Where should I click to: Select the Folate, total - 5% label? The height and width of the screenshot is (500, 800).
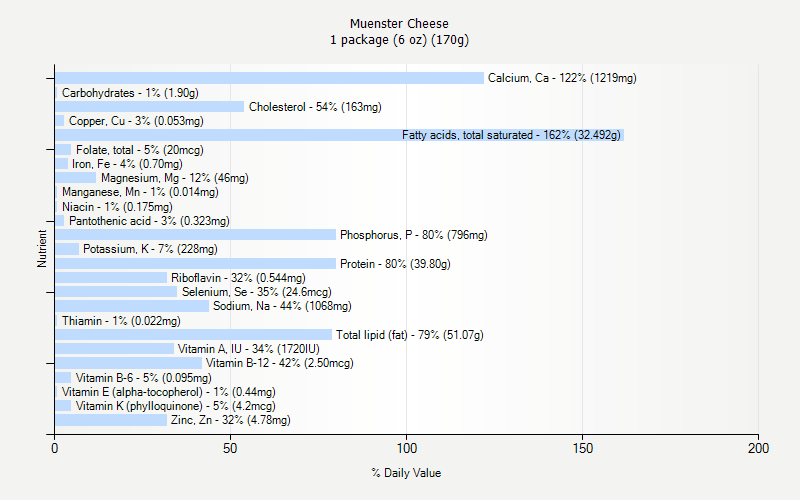click(x=140, y=150)
